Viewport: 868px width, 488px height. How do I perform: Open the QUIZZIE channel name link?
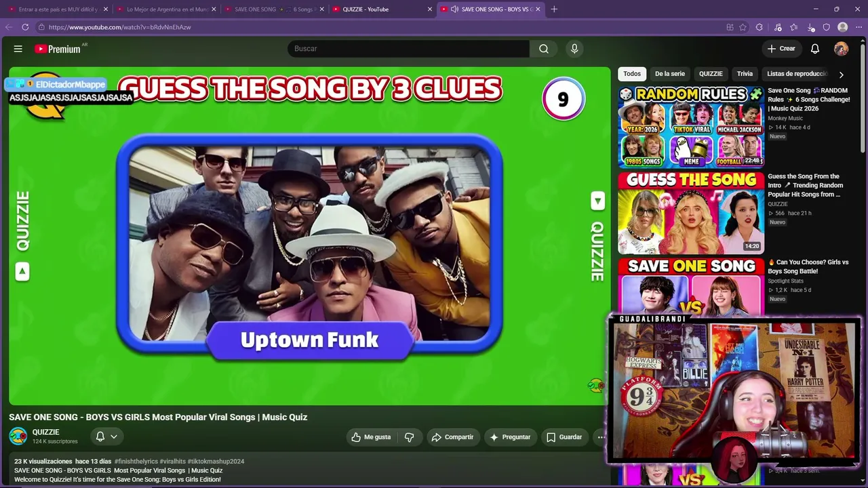click(46, 432)
